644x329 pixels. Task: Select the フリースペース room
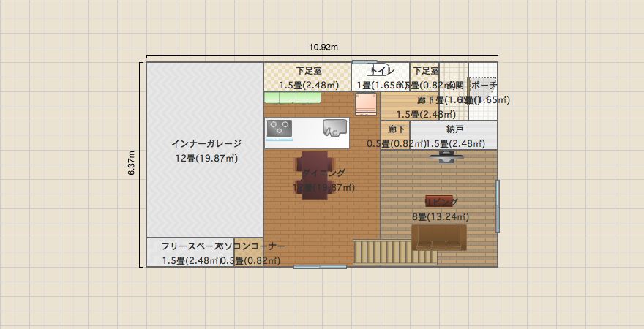[x=189, y=252]
